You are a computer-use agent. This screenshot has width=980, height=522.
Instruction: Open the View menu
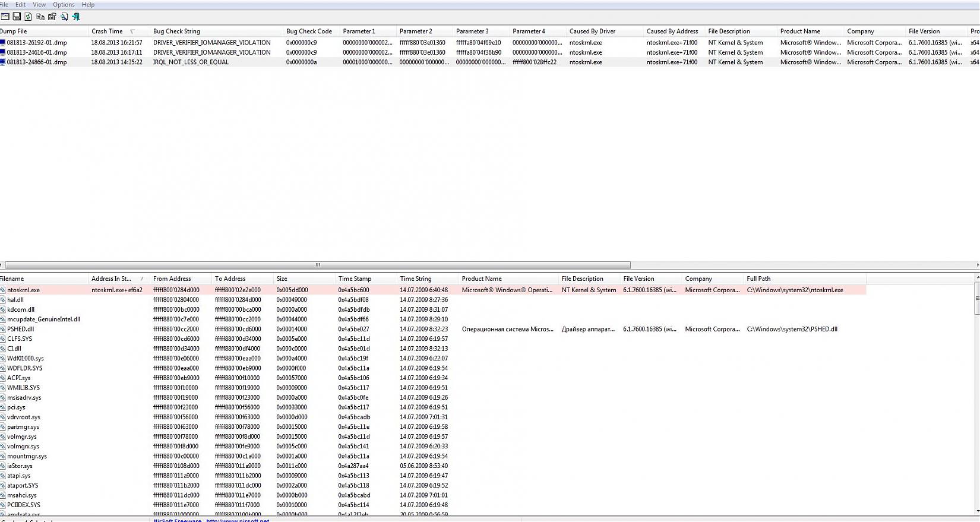39,5
